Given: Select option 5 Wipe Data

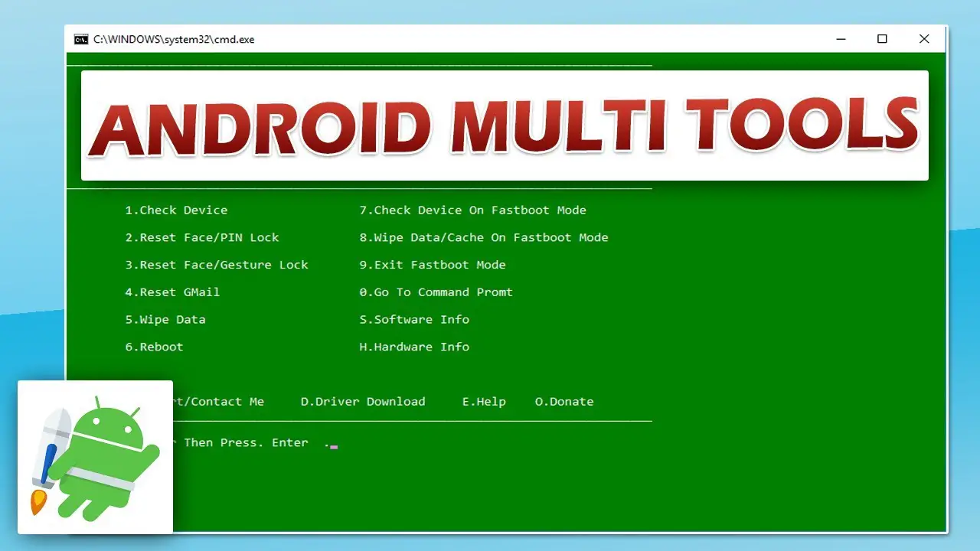Looking at the screenshot, I should [165, 320].
